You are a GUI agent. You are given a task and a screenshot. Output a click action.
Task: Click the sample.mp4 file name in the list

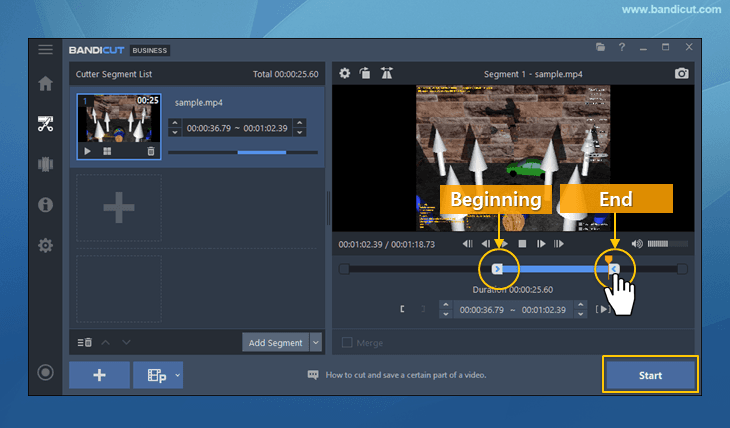coord(199,102)
